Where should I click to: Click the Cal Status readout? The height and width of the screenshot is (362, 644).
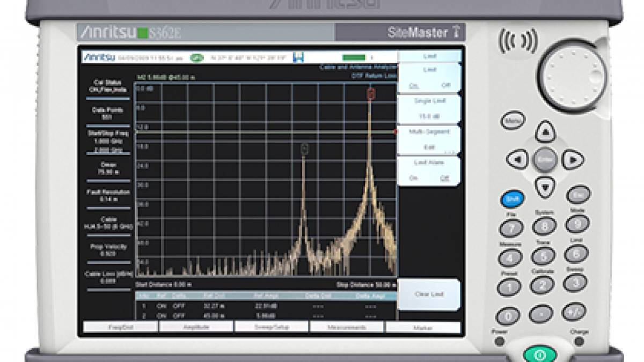109,86
